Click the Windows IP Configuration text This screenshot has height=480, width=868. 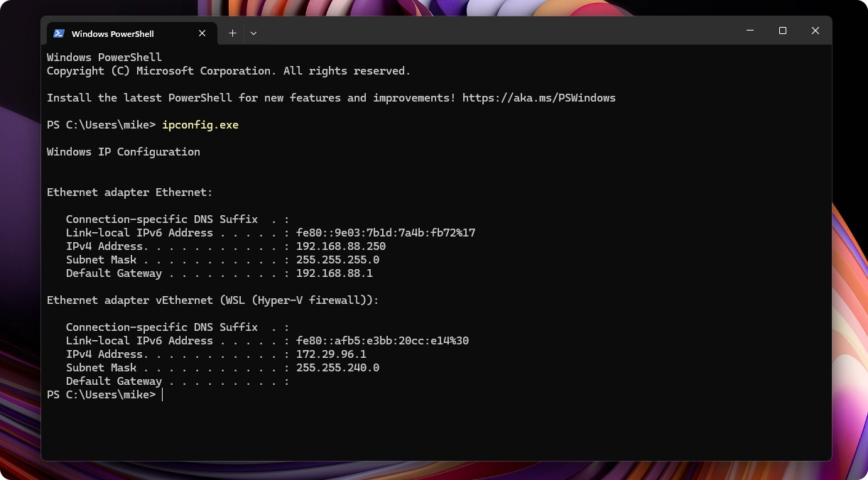pos(123,152)
